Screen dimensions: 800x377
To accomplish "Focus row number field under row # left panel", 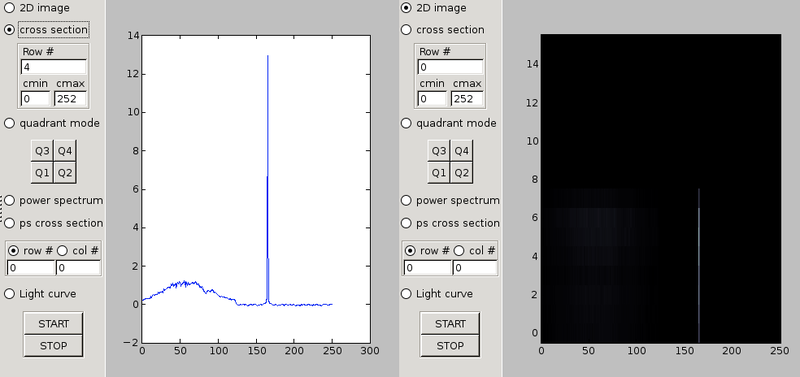I will tap(31, 267).
